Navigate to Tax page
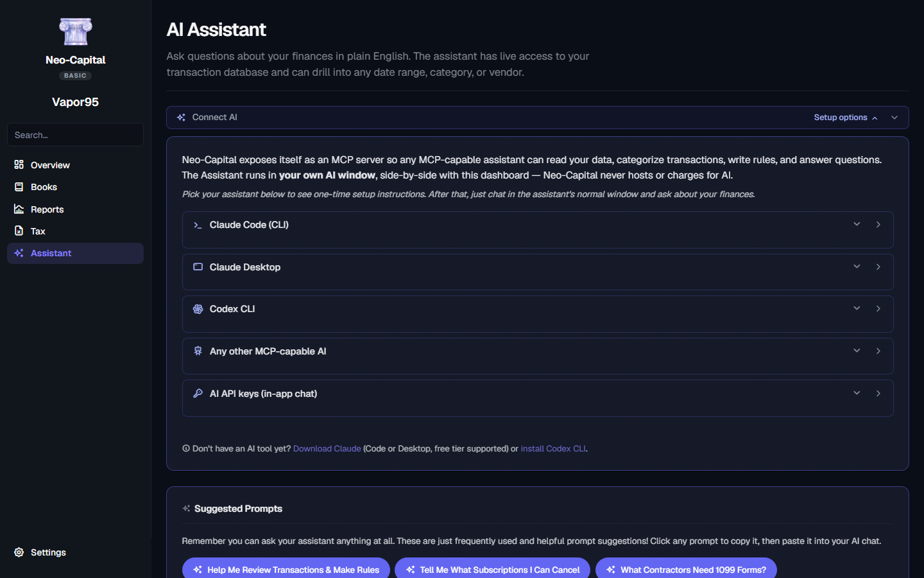Image resolution: width=924 pixels, height=578 pixels. 75,231
